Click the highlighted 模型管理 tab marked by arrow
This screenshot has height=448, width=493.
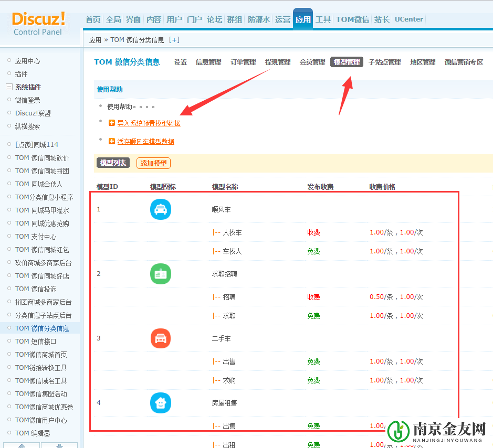click(x=347, y=61)
